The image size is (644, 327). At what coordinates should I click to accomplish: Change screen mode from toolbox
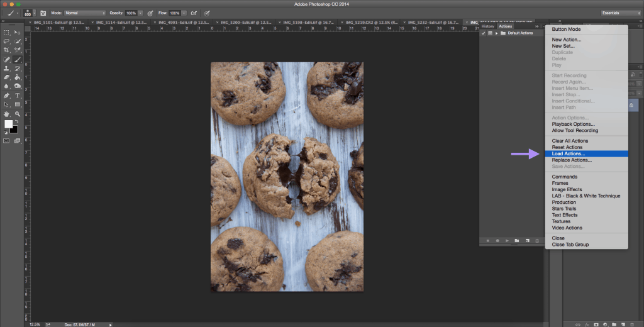click(x=17, y=141)
